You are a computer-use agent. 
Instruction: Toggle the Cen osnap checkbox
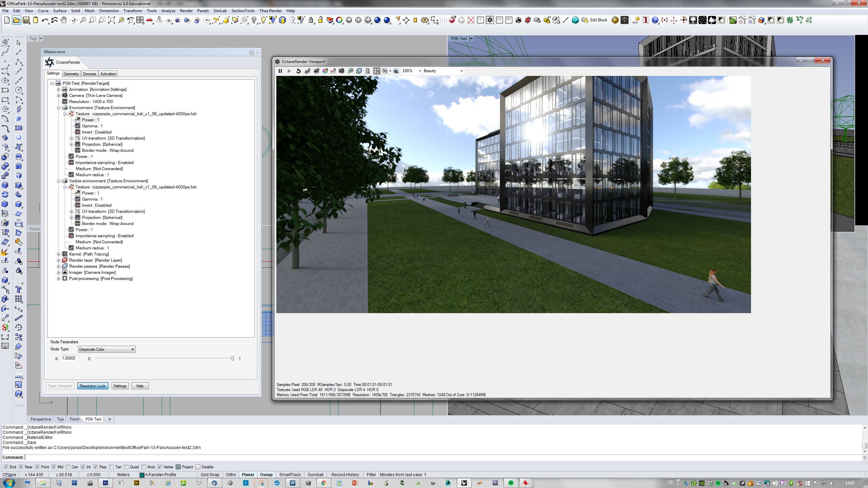coord(68,467)
